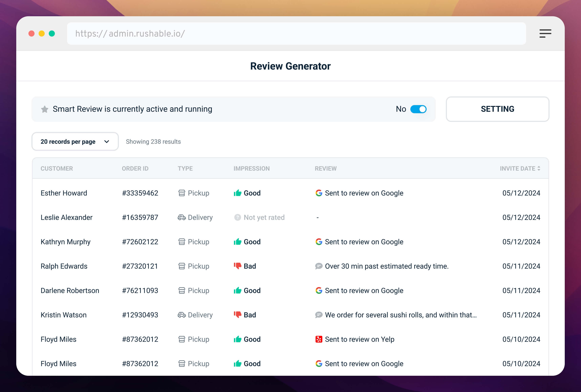Image resolution: width=581 pixels, height=392 pixels.
Task: Click thumbs-up icon for Kathryn Murphy
Action: click(238, 242)
